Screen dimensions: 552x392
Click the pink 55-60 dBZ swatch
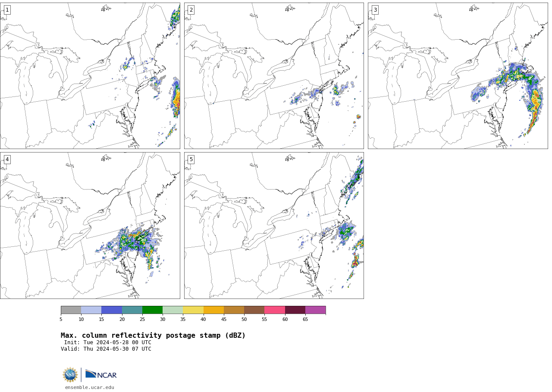coord(275,310)
